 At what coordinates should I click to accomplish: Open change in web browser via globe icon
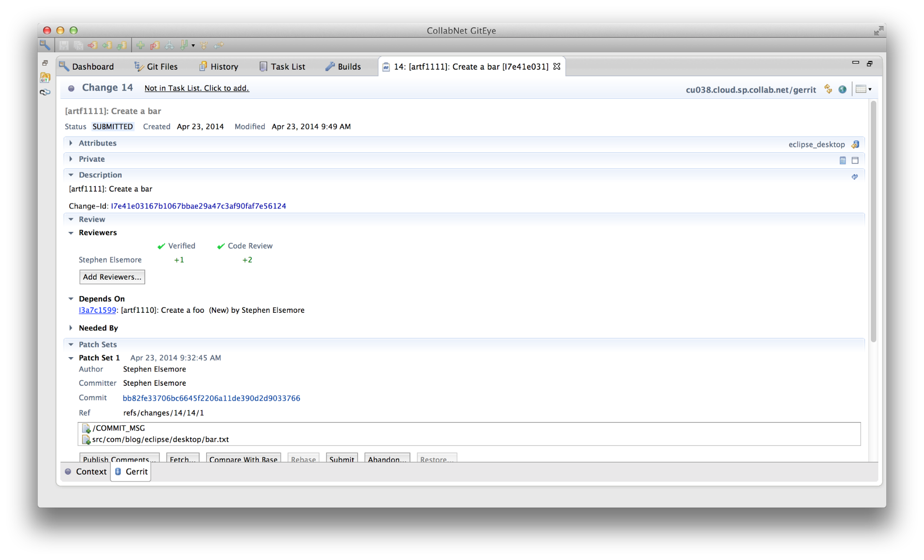coord(842,89)
